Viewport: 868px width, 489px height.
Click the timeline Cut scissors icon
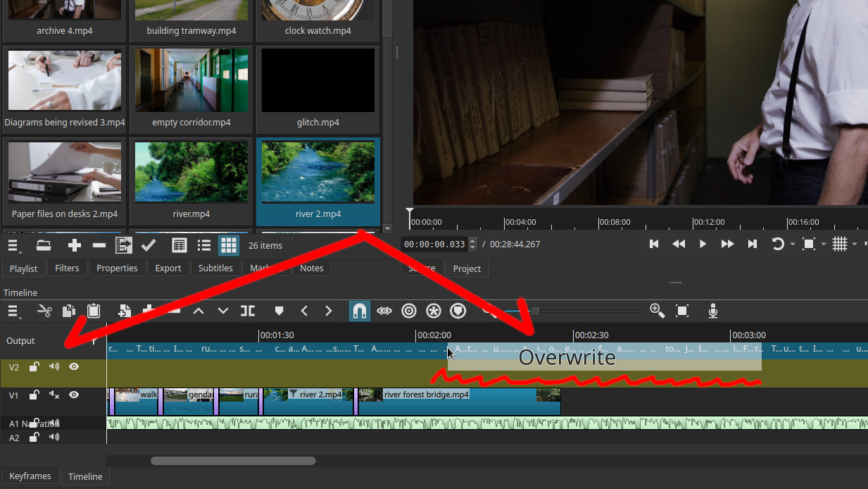tap(44, 311)
